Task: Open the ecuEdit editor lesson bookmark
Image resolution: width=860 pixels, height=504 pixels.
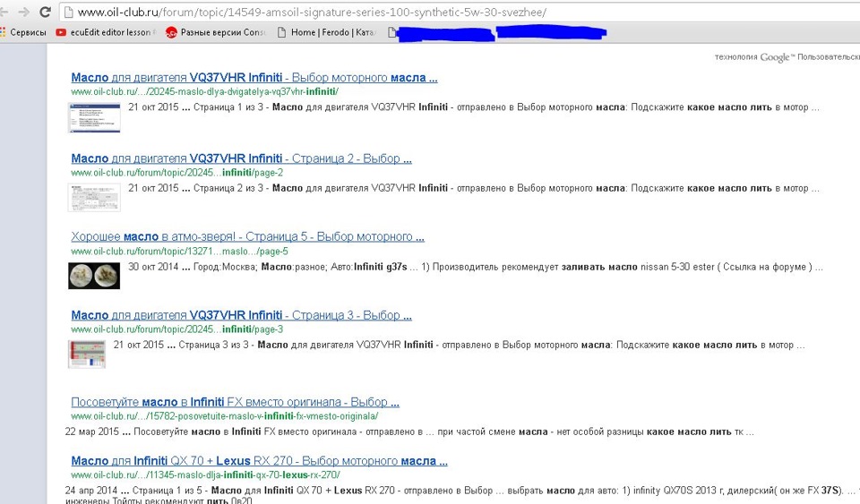Action: [106, 32]
